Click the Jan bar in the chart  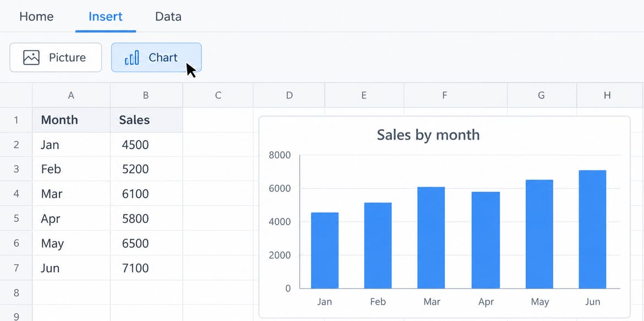(324, 251)
